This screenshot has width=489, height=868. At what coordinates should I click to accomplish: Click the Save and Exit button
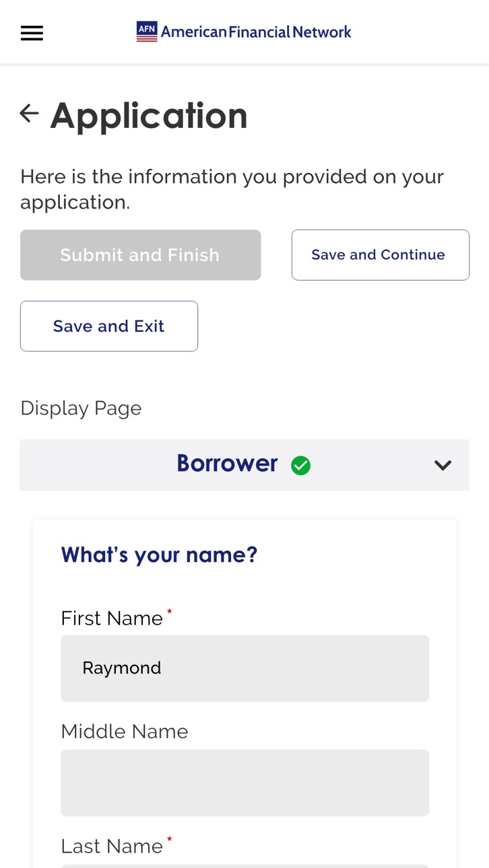(x=109, y=326)
